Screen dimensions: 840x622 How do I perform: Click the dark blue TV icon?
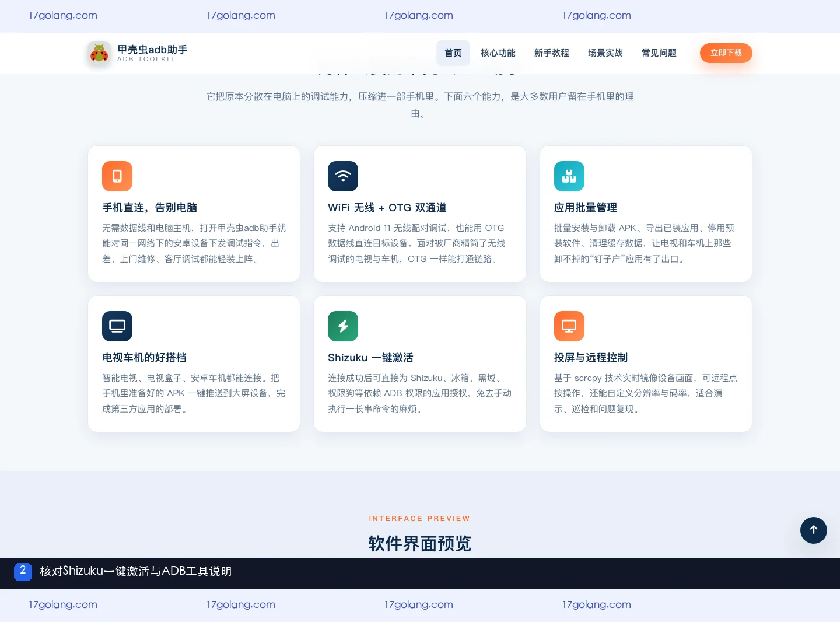pyautogui.click(x=117, y=326)
